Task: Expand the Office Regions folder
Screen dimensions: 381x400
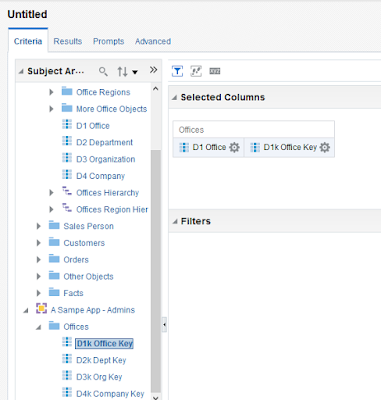Action: click(51, 92)
